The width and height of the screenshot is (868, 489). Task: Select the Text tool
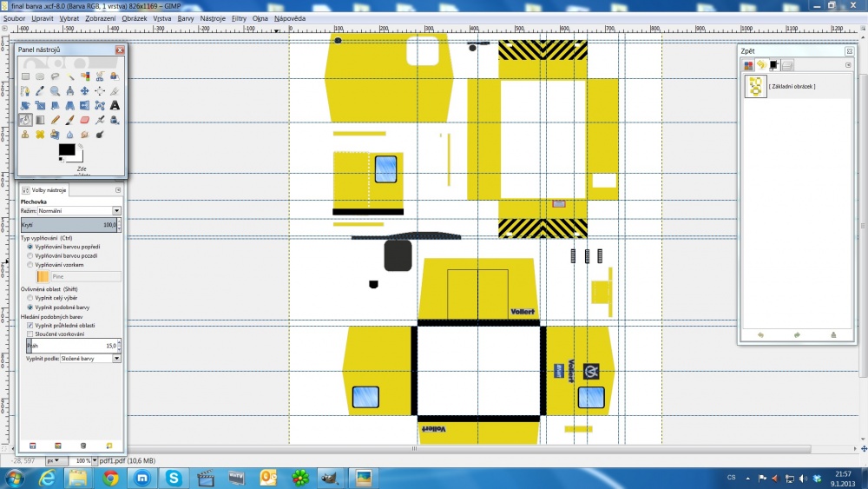pos(115,105)
